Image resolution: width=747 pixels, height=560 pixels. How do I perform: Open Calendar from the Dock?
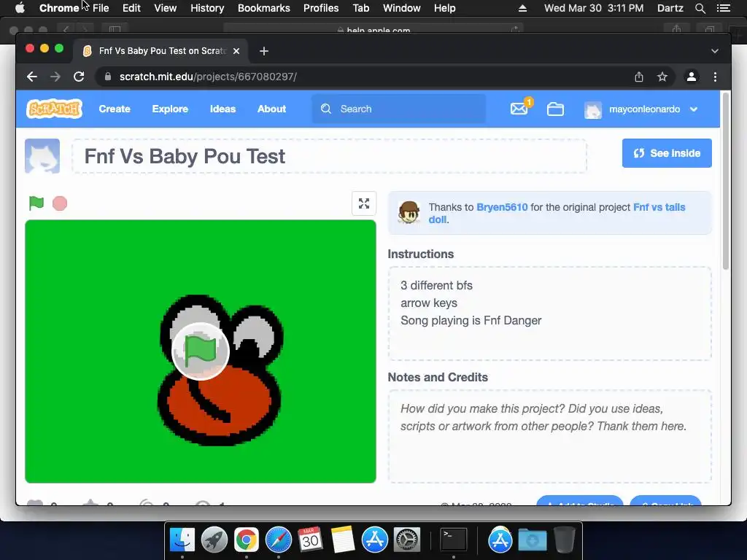pyautogui.click(x=311, y=540)
